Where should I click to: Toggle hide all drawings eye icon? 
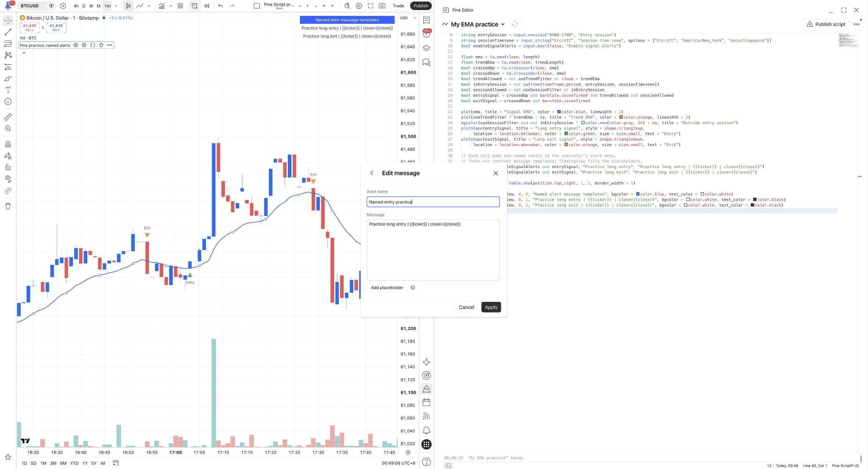(8, 178)
